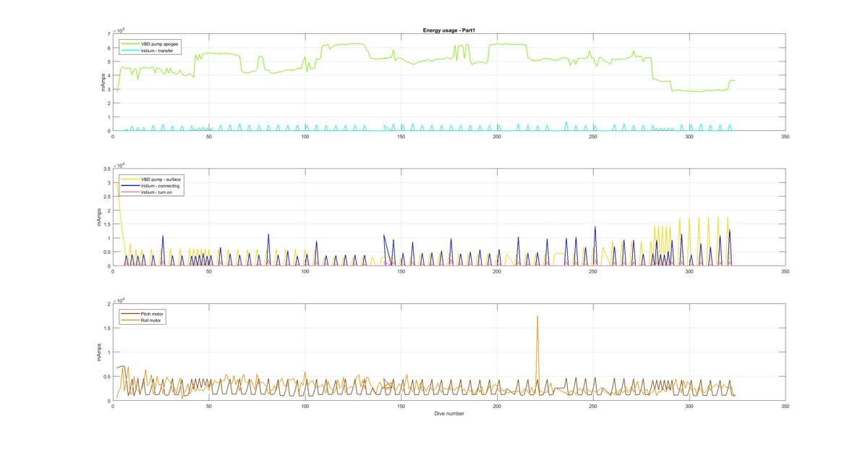The width and height of the screenshot is (868, 450).
Task: Click the ×10^4 exponent above the middle plot
Action: (120, 165)
